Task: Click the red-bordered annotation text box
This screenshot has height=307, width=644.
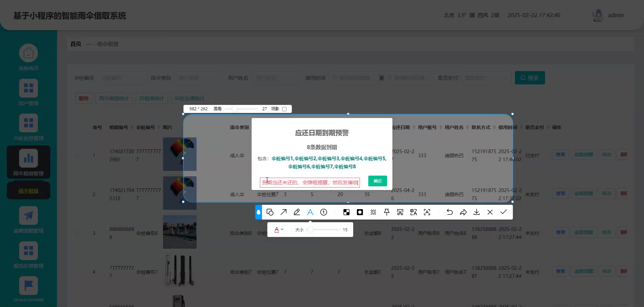Action: coord(310,183)
